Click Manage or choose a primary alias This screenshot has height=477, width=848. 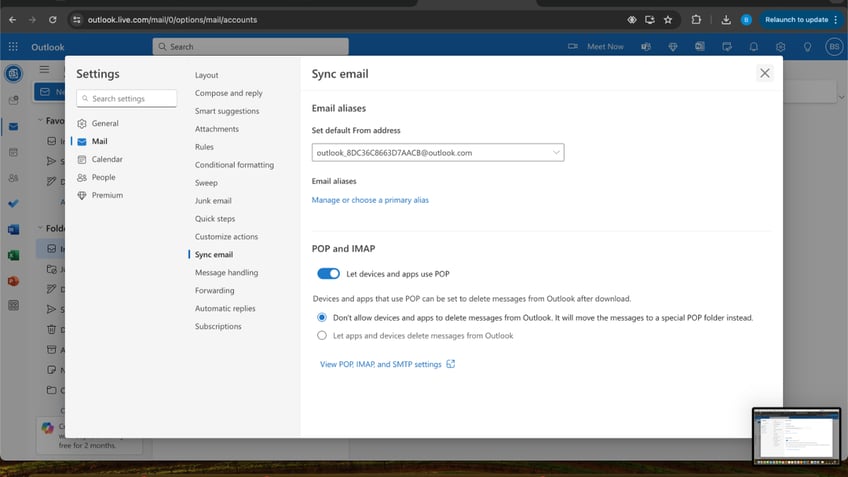[370, 200]
